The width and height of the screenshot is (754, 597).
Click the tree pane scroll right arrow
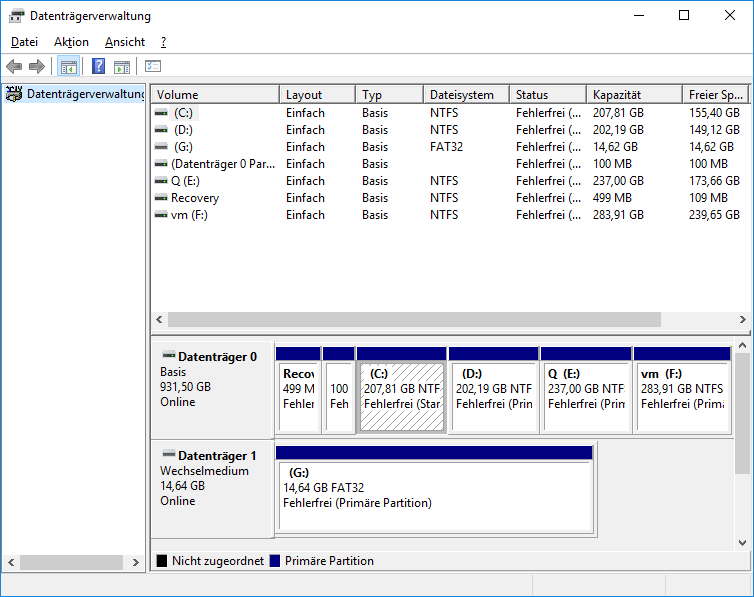pyautogui.click(x=136, y=562)
